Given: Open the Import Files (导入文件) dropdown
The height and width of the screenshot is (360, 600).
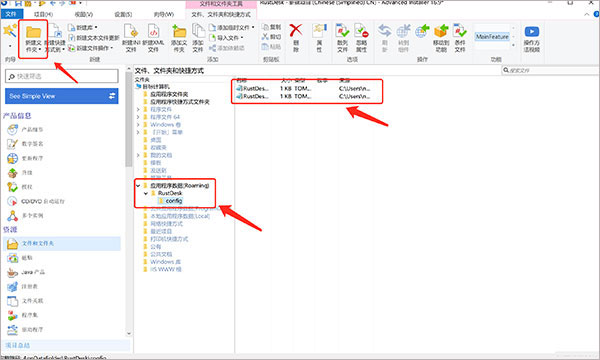Looking at the screenshot, I should tap(227, 37).
